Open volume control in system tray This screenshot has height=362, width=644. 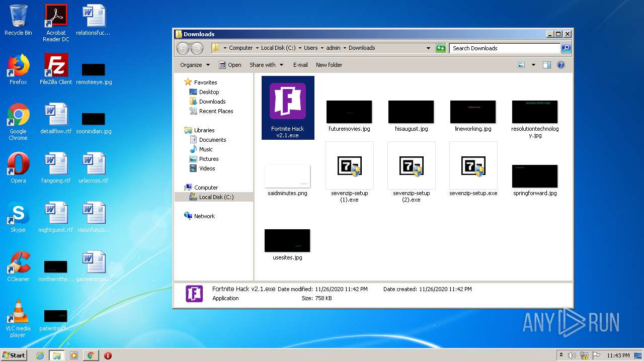[x=572, y=355]
